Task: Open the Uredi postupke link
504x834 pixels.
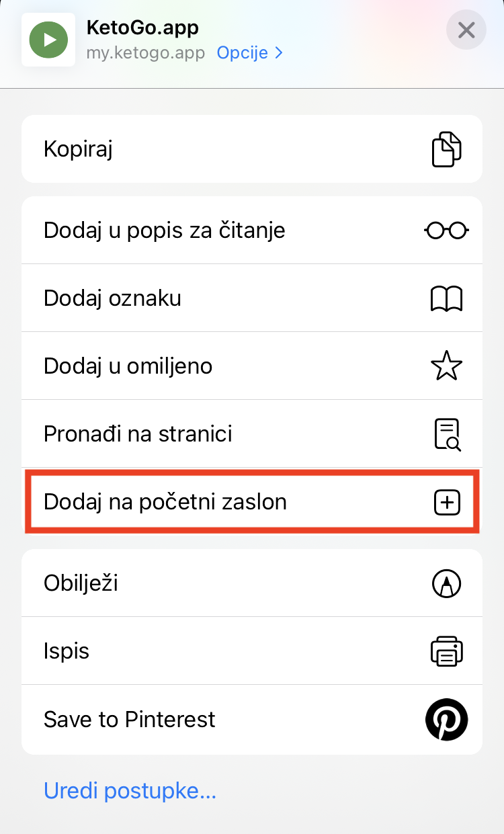Action: tap(130, 791)
